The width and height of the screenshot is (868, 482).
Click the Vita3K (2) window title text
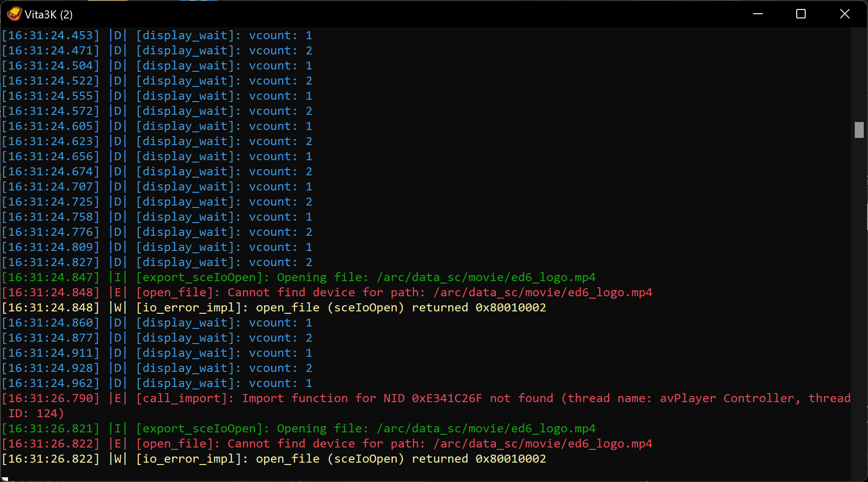49,15
